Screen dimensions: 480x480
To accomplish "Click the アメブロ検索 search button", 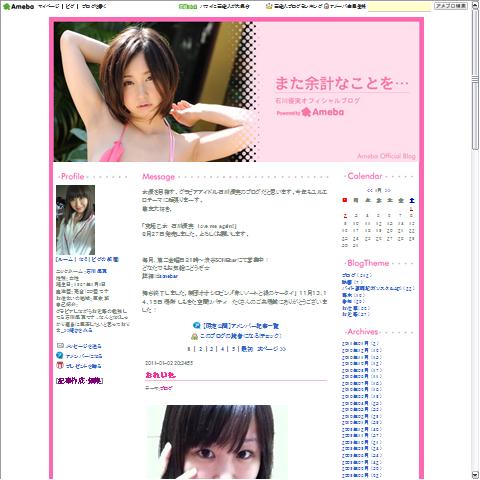I will tap(451, 6).
